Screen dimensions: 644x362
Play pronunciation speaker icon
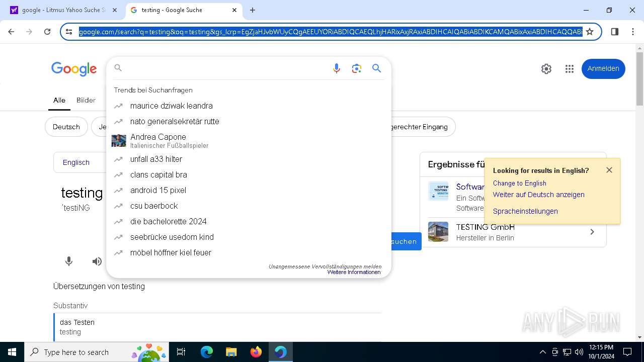pos(97,261)
